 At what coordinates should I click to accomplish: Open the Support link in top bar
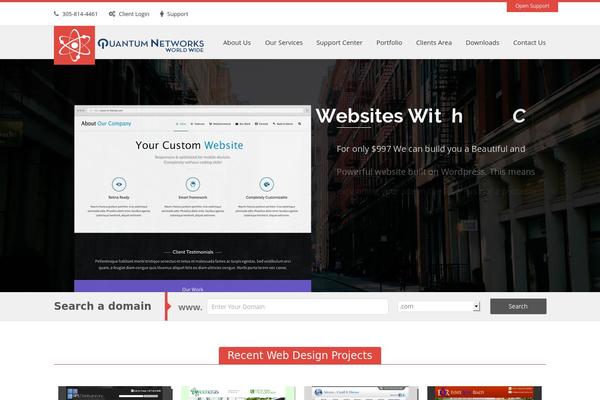177,14
